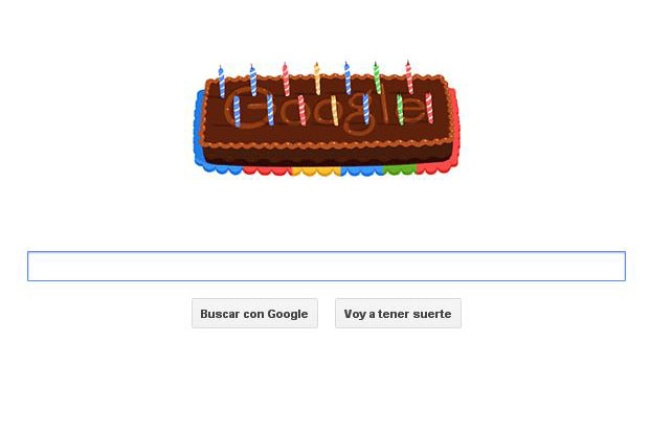Click the empty Google search box
Viewport: 650px width, 433px height.
tap(326, 266)
